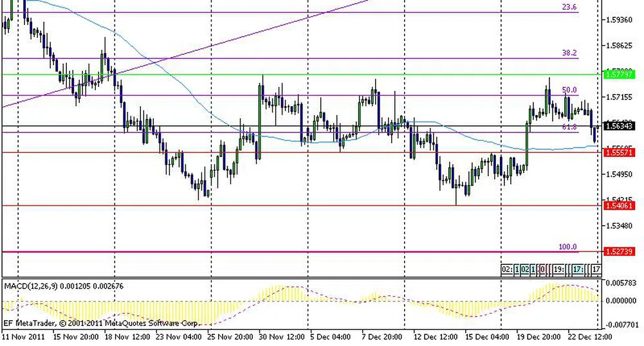The image size is (644, 346).
Task: Click the Fibonacci 38.2 level label
Action: (x=569, y=53)
